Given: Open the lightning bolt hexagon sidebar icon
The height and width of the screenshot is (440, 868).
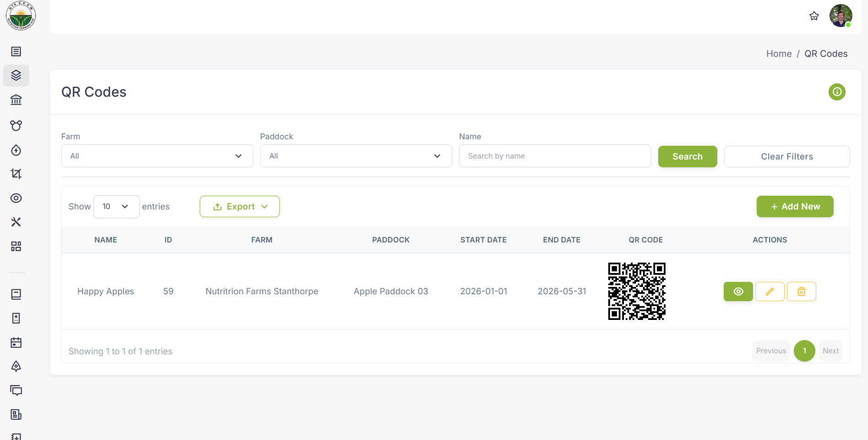Looking at the screenshot, I should tap(16, 150).
